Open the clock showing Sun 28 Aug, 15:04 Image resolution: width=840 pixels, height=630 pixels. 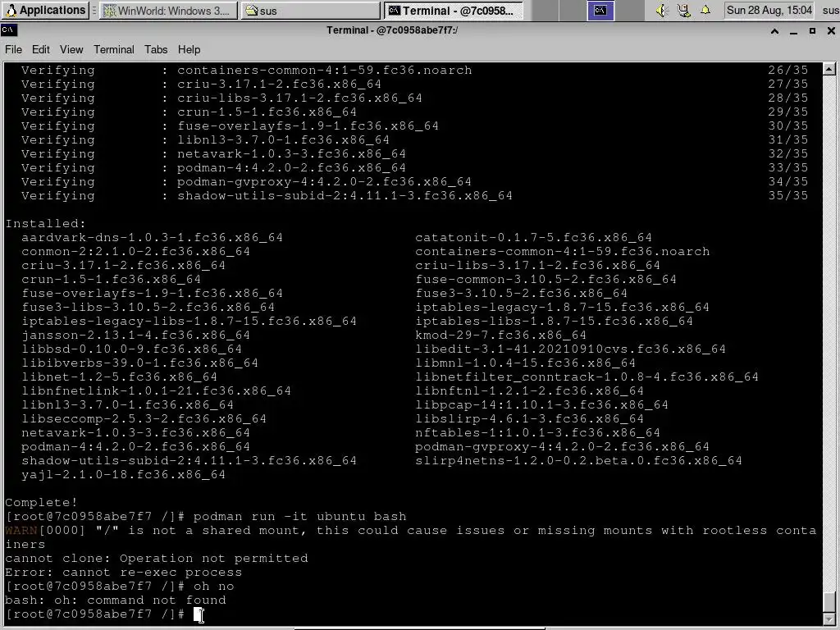(769, 10)
